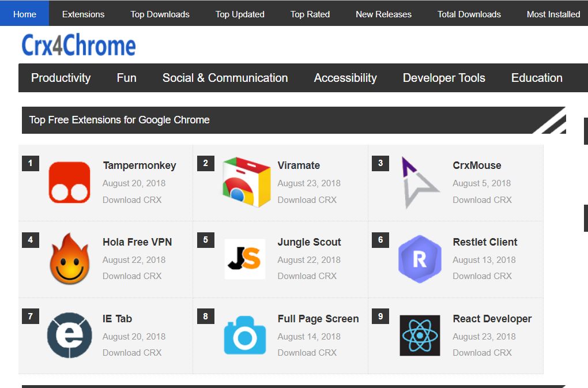Click the 'August 13, 2018' date text

pyautogui.click(x=484, y=260)
